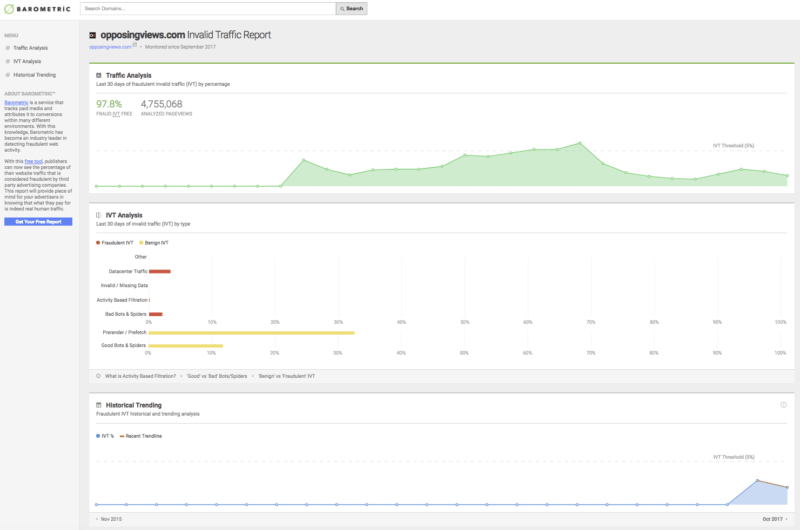
Task: Open Traffic Analysis in the sidebar menu
Action: (30, 48)
